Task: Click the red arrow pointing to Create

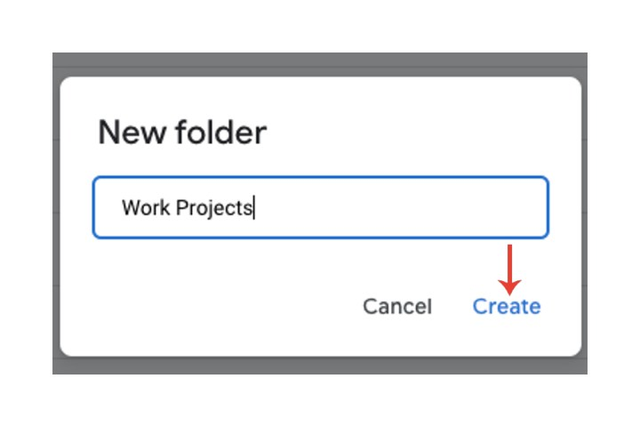Action: click(509, 269)
